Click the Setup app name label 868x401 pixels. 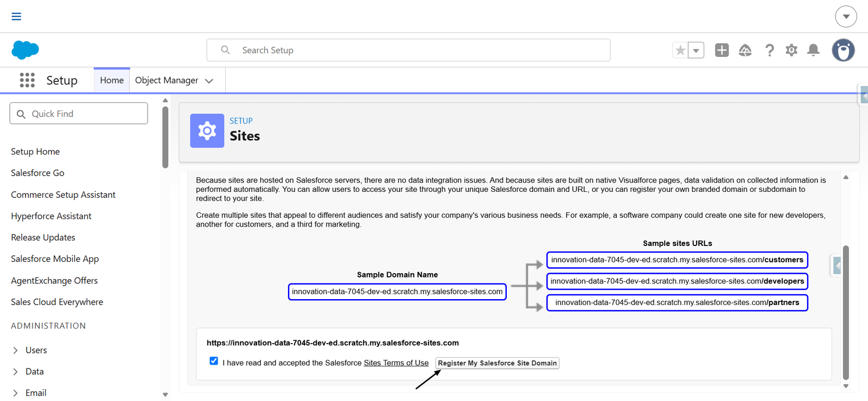[62, 80]
